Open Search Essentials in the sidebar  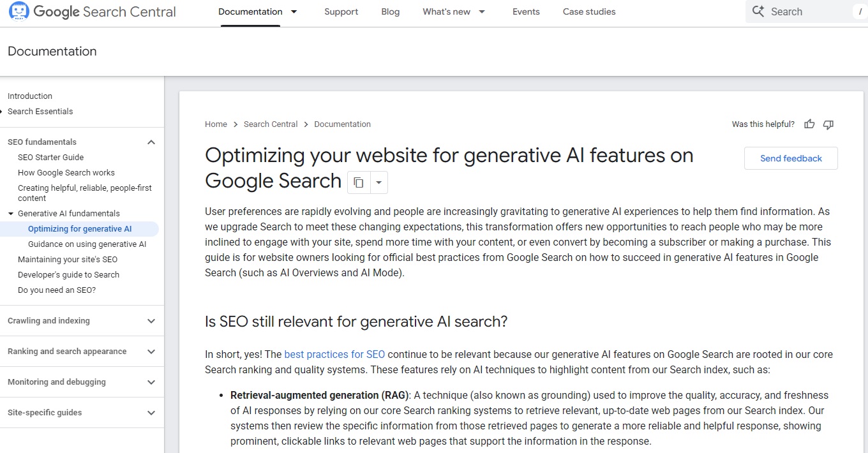(x=40, y=112)
